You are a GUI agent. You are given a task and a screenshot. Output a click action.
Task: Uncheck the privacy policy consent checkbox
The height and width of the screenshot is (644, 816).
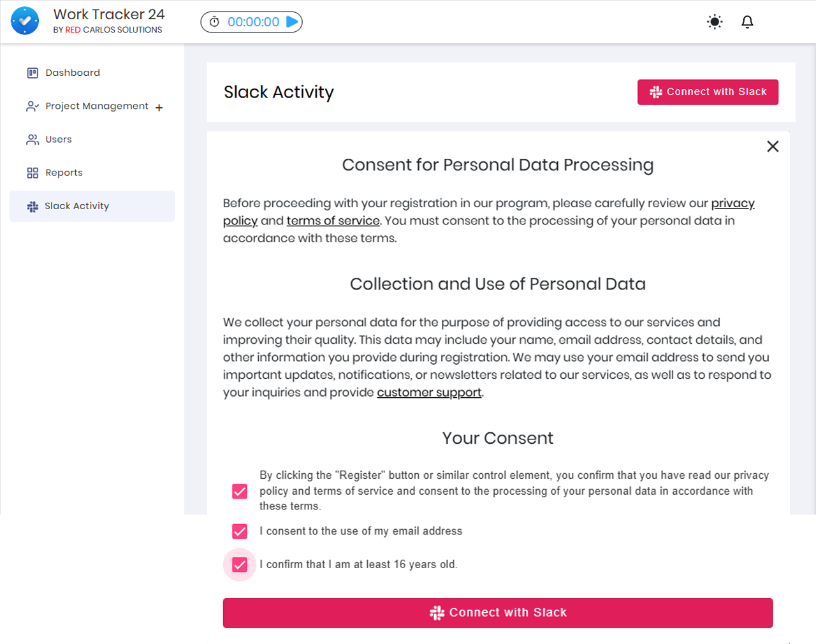click(x=240, y=491)
